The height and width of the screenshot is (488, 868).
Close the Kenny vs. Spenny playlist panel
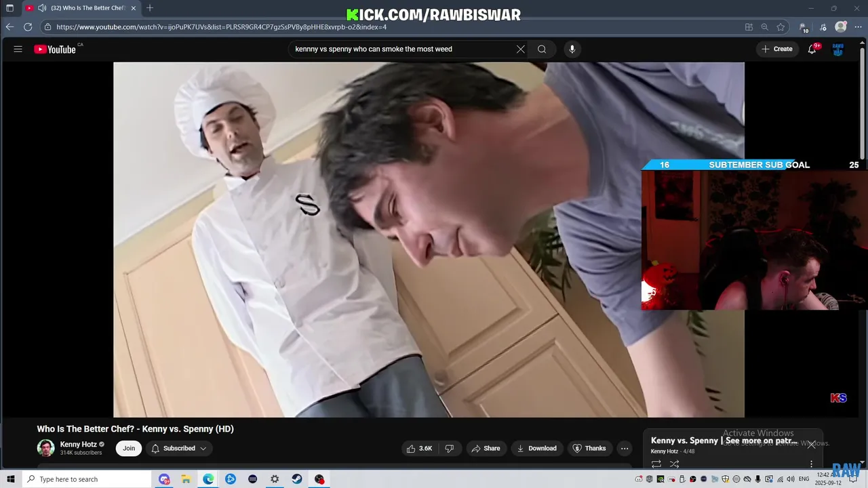coord(811,445)
